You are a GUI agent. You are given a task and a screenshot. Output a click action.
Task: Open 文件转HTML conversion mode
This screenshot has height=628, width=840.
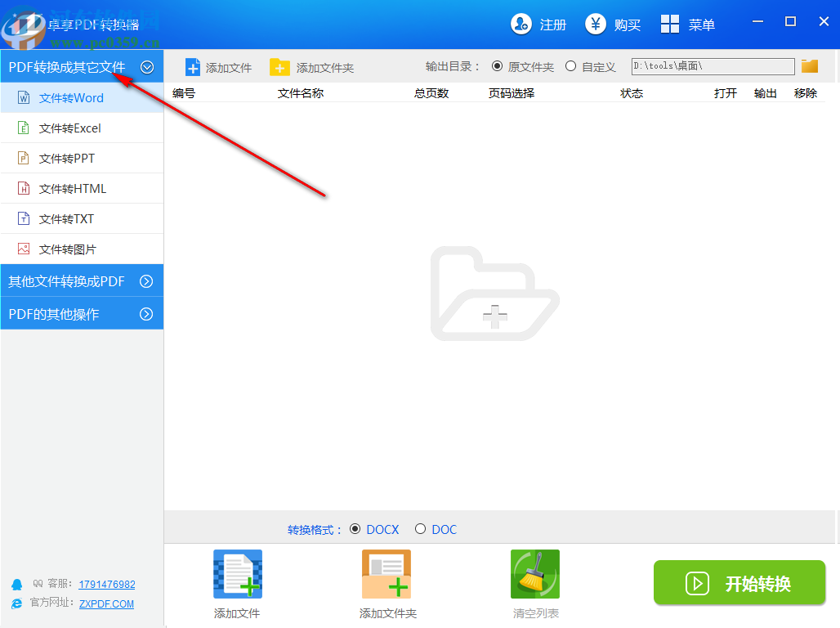pos(82,188)
